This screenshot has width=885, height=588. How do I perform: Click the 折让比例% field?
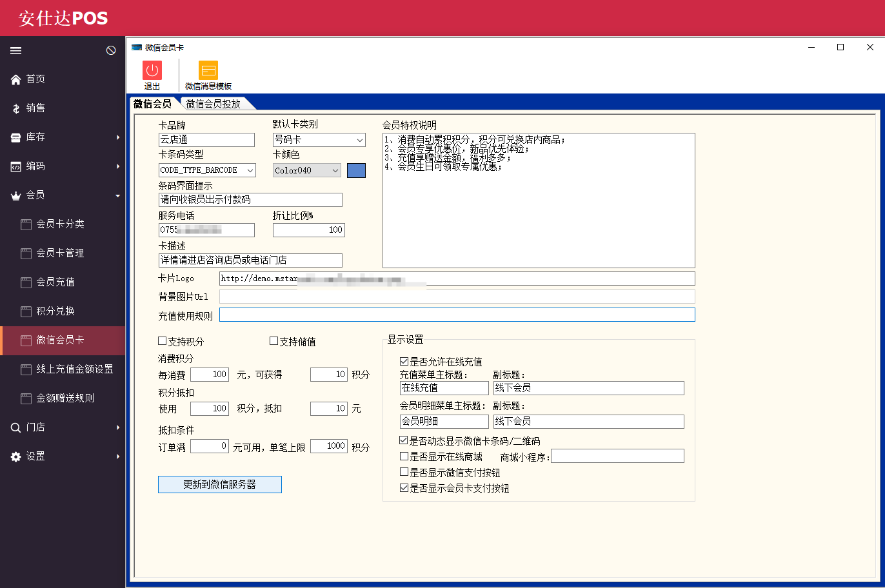[x=309, y=230]
